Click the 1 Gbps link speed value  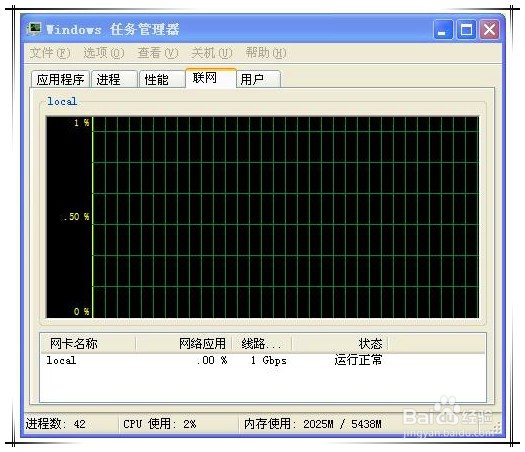pyautogui.click(x=269, y=361)
